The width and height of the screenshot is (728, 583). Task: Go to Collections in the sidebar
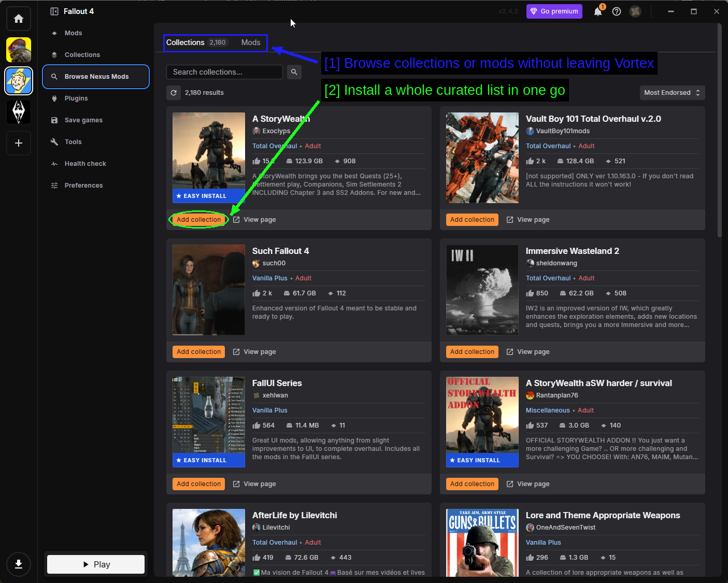(x=96, y=55)
